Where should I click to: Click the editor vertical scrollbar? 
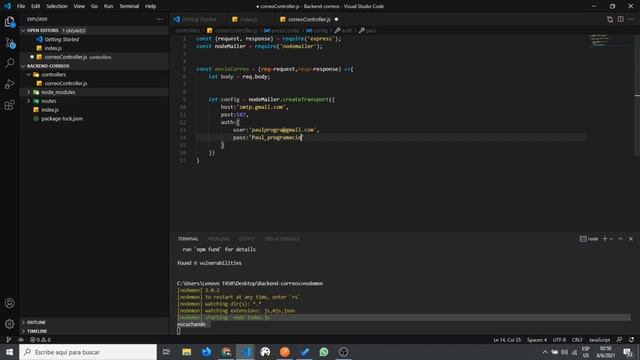point(637,95)
